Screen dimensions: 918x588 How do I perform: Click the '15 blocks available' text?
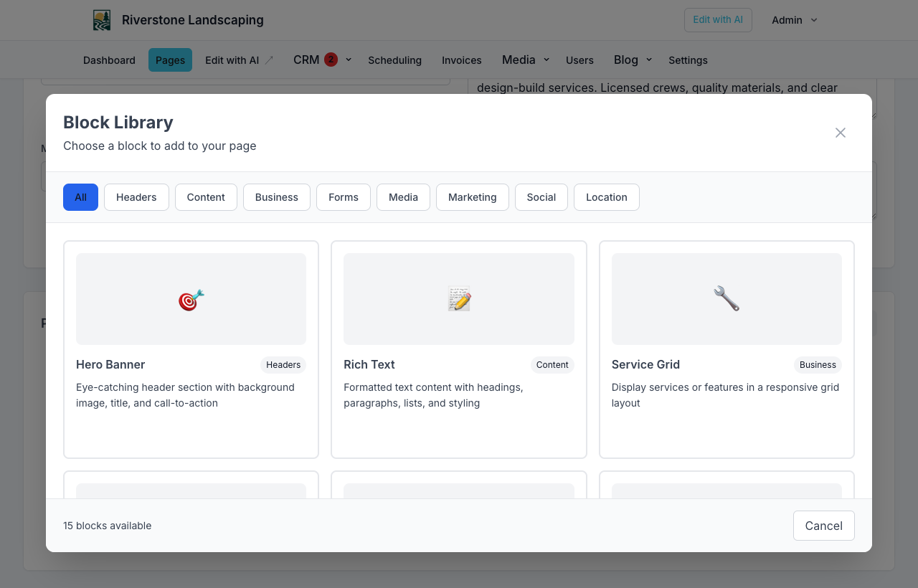pos(108,526)
